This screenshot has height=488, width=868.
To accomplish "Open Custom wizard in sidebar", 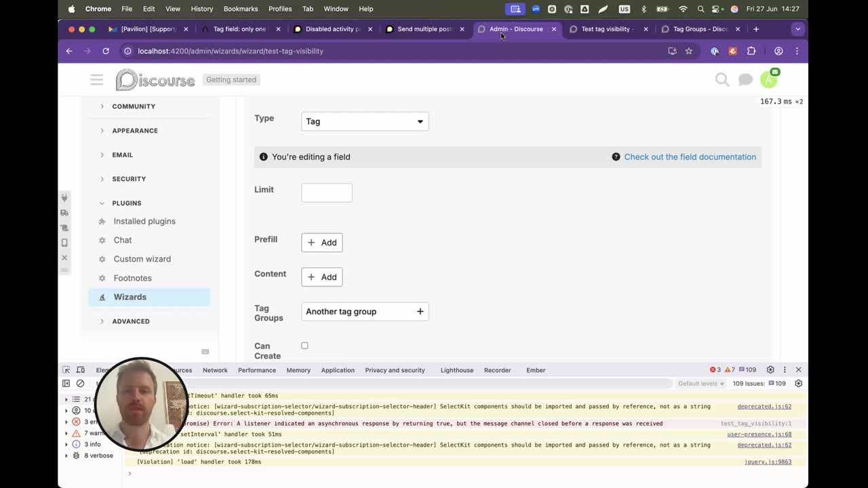I will coord(142,259).
